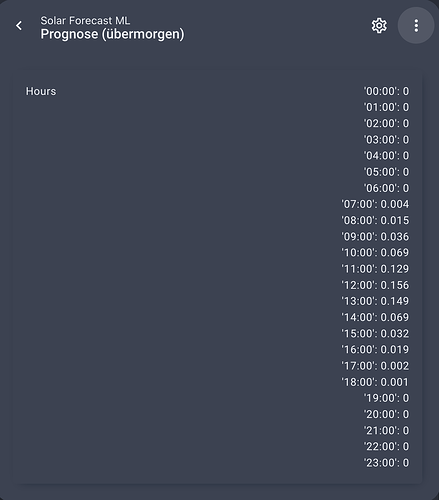Open the three-dot overflow menu

(416, 26)
